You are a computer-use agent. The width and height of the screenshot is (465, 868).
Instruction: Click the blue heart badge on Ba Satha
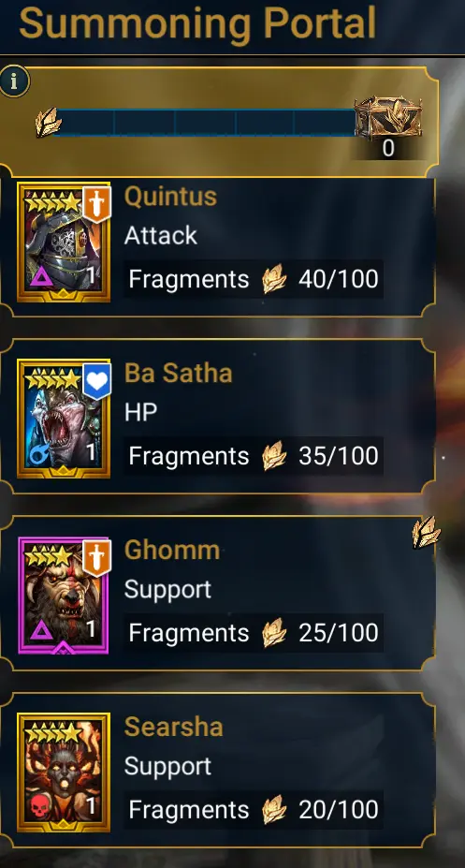97,381
